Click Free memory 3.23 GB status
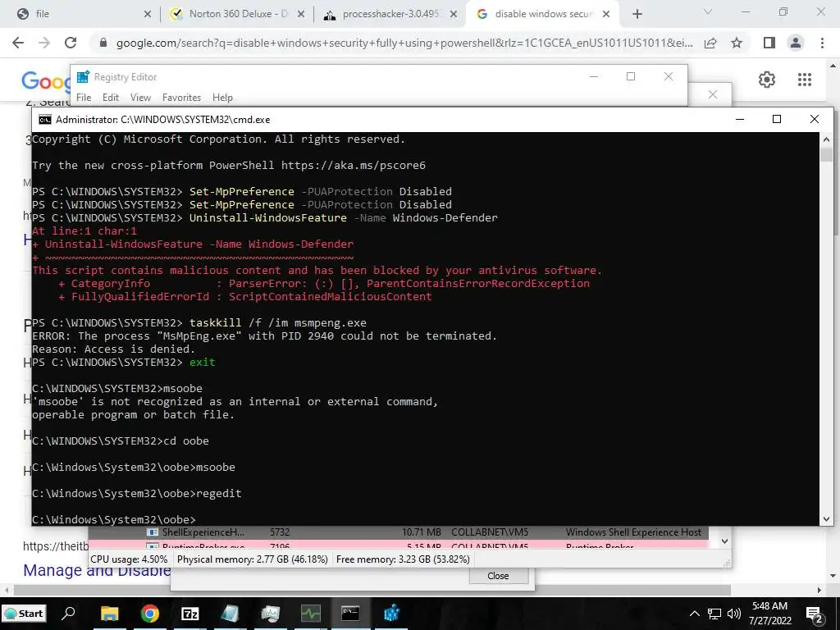This screenshot has width=840, height=630. coord(403,559)
